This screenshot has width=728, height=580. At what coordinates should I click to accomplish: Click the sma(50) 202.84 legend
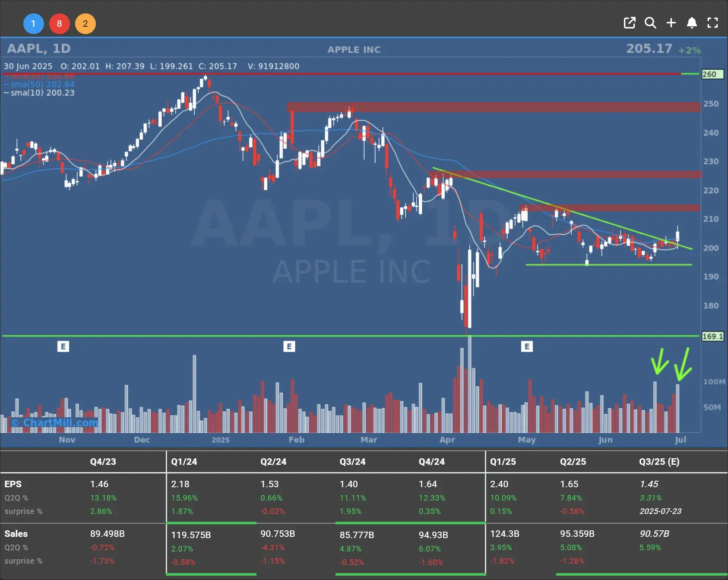tap(39, 84)
